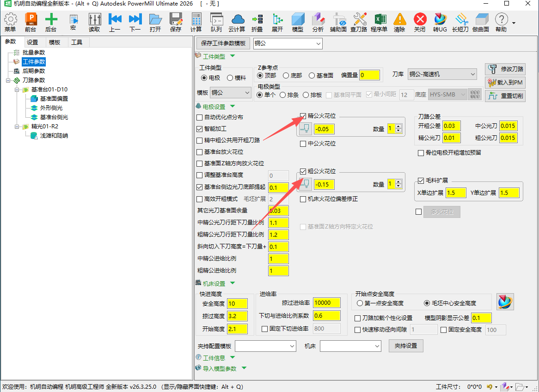Expand the 工件信息 section

tap(233, 358)
